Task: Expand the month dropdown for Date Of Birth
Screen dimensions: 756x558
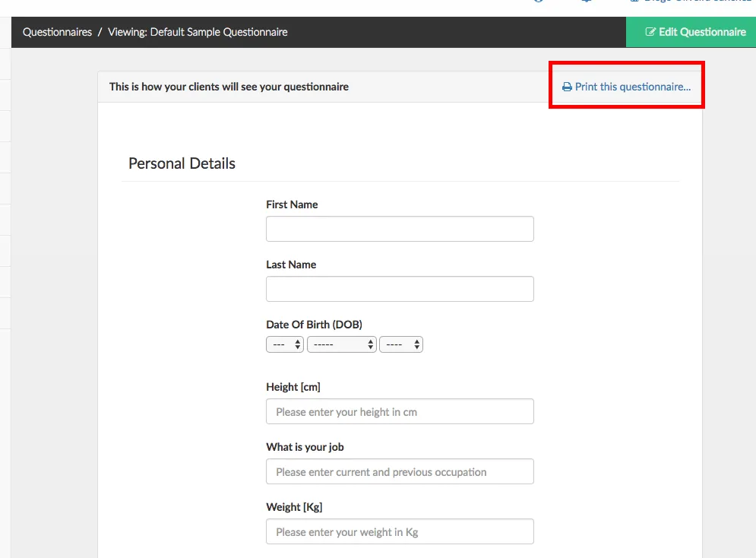Action: [342, 344]
